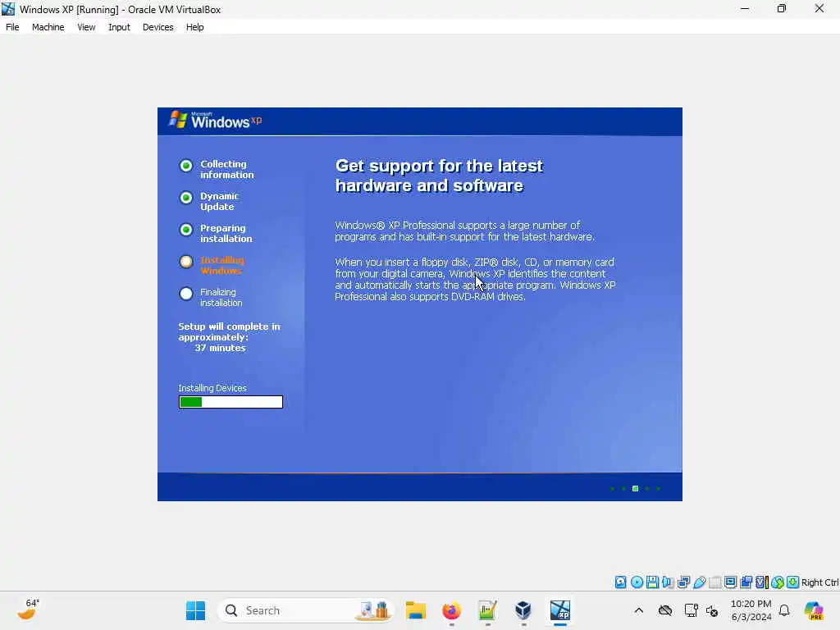Click the Installing Devices progress bar
The height and width of the screenshot is (630, 840).
pyautogui.click(x=231, y=402)
